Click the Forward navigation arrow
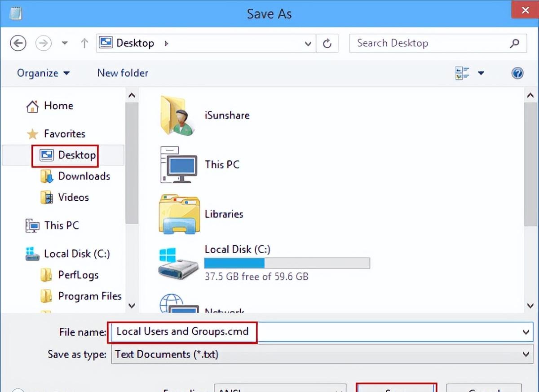Viewport: 539px width, 392px height. pos(44,43)
